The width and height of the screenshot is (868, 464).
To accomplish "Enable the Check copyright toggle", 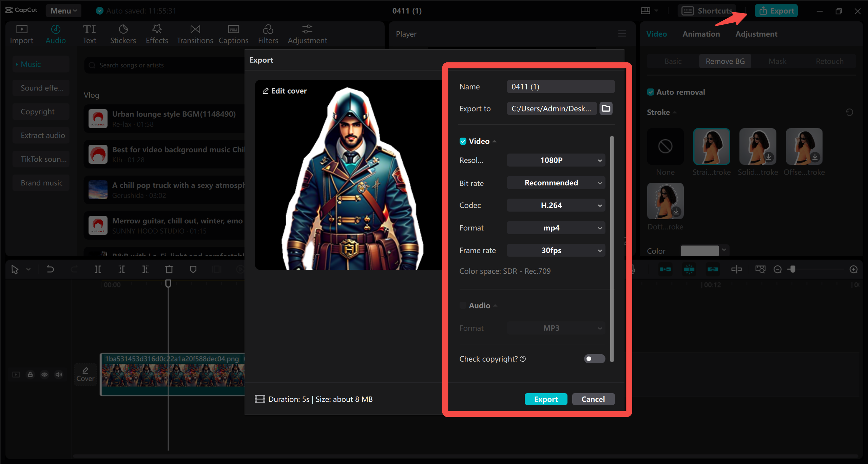I will [594, 359].
